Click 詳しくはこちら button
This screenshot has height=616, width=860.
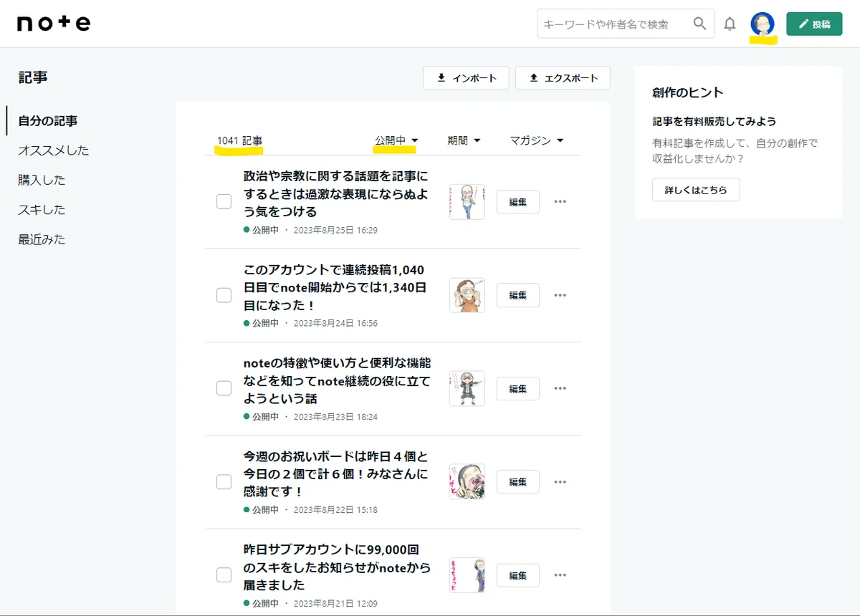tap(696, 190)
